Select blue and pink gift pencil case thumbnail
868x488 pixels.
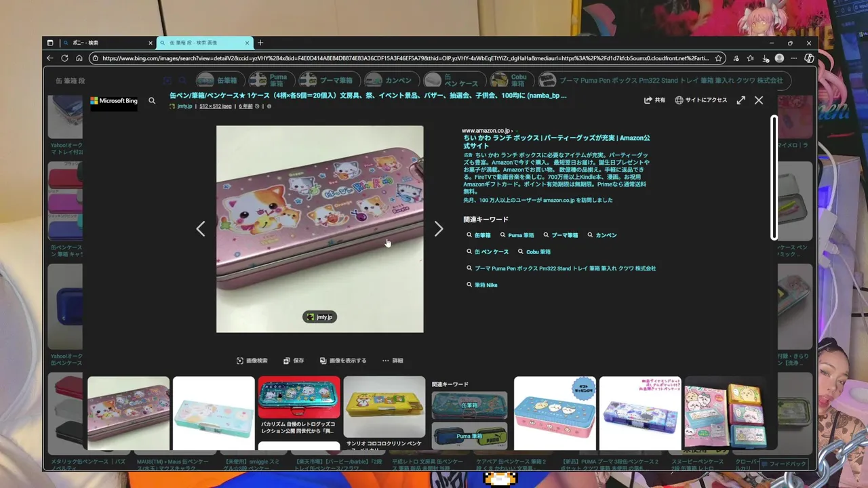555,412
